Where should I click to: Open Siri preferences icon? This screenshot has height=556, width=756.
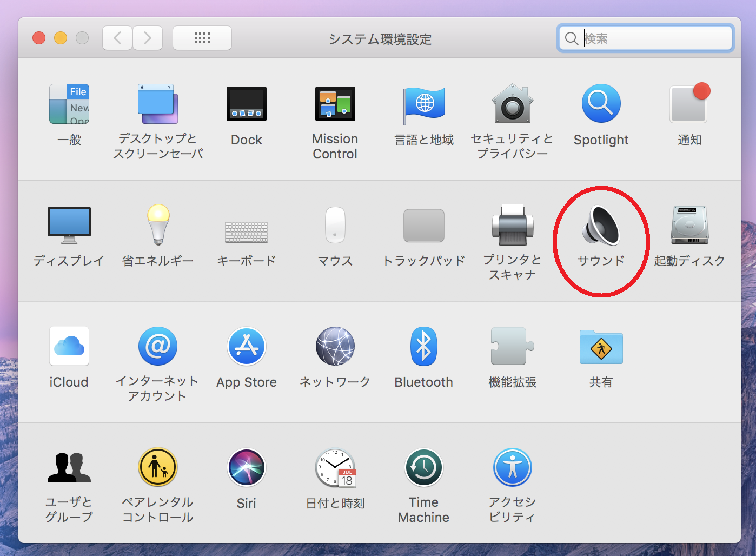pyautogui.click(x=247, y=467)
